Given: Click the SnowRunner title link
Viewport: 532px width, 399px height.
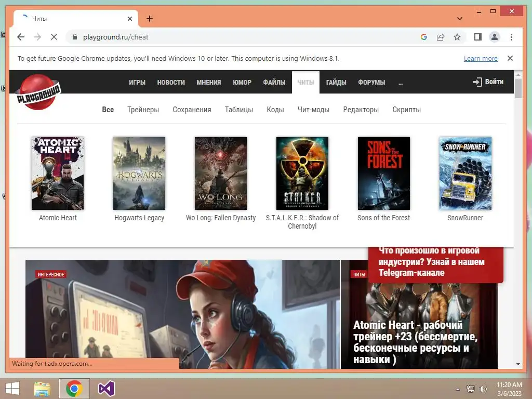Looking at the screenshot, I should point(465,218).
